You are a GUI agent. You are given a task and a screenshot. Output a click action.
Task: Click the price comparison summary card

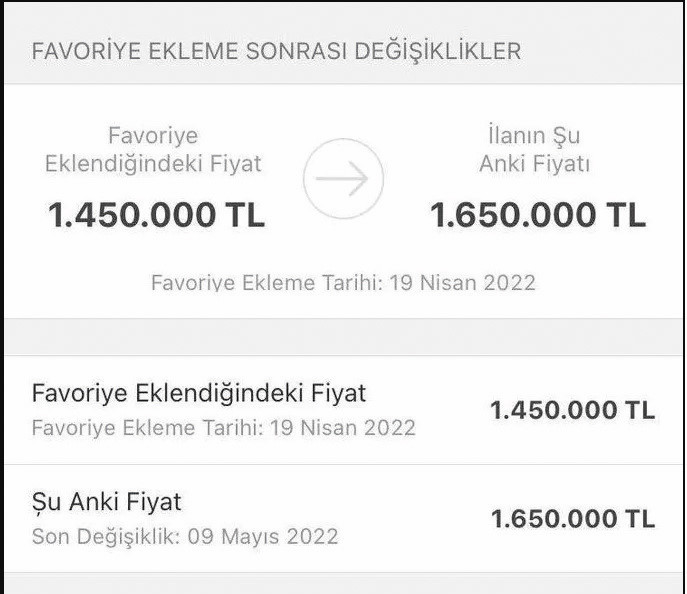point(344,201)
